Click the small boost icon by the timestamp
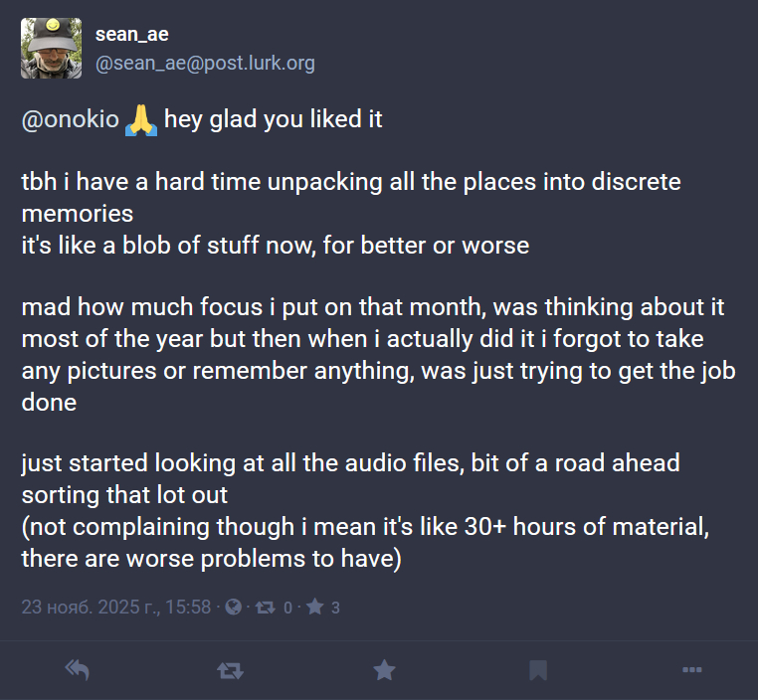Image resolution: width=758 pixels, height=700 pixels. [266, 607]
